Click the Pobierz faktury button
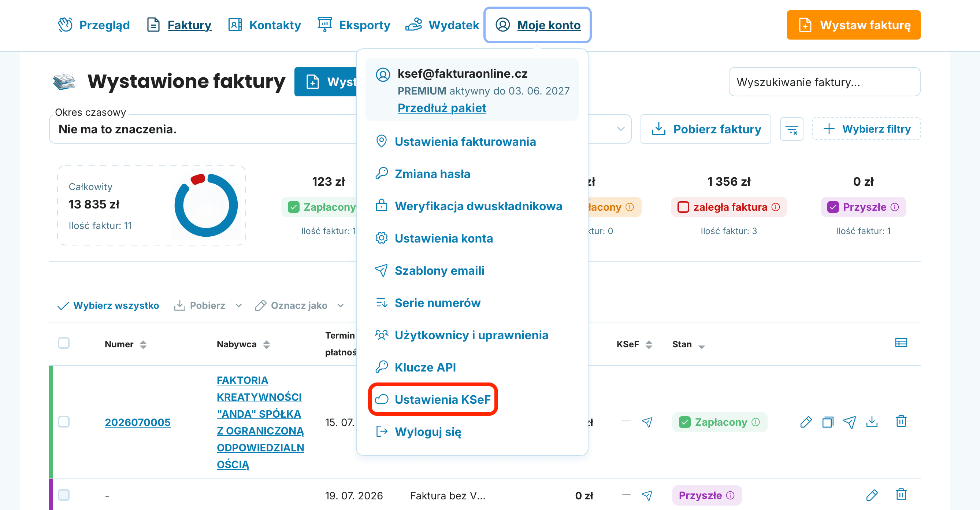Viewport: 980px width, 510px height. 706,129
